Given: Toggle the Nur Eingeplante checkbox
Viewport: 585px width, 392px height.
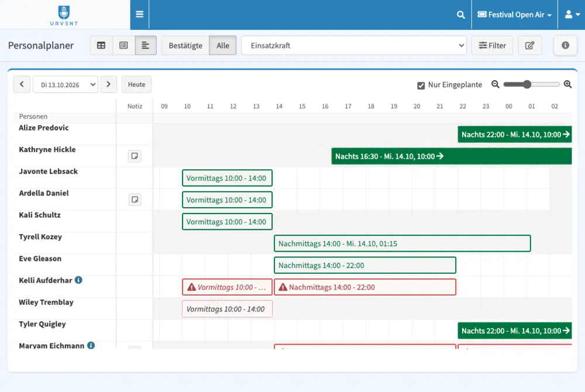Looking at the screenshot, I should click(x=421, y=85).
